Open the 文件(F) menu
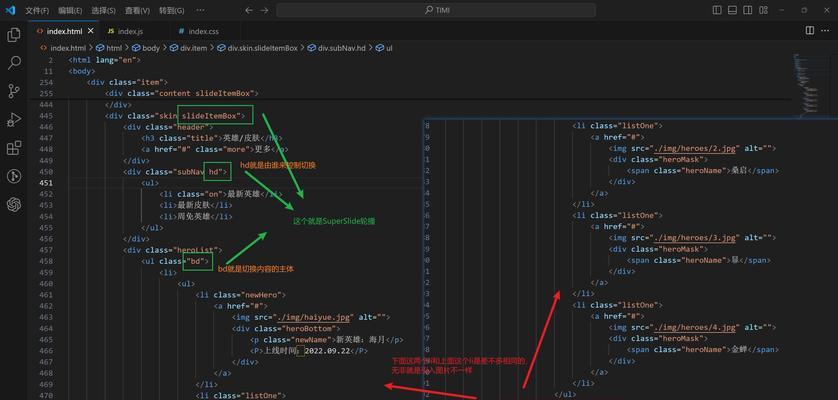 tap(37, 11)
